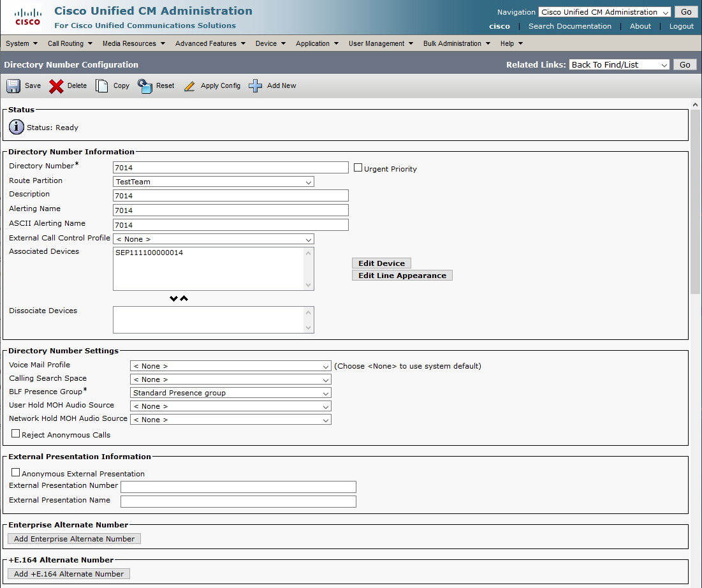Click the Reset icon in toolbar
Viewport: 702px width, 588px height.
(x=145, y=86)
